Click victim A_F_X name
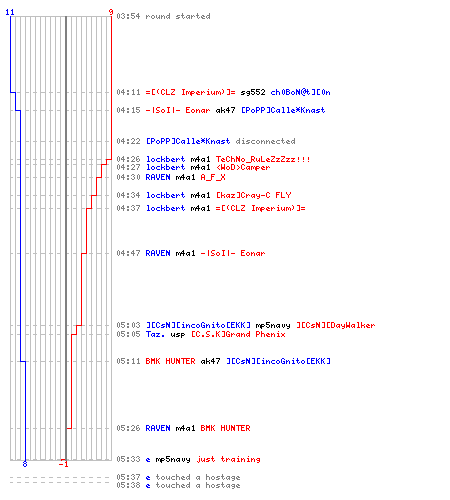 point(213,177)
